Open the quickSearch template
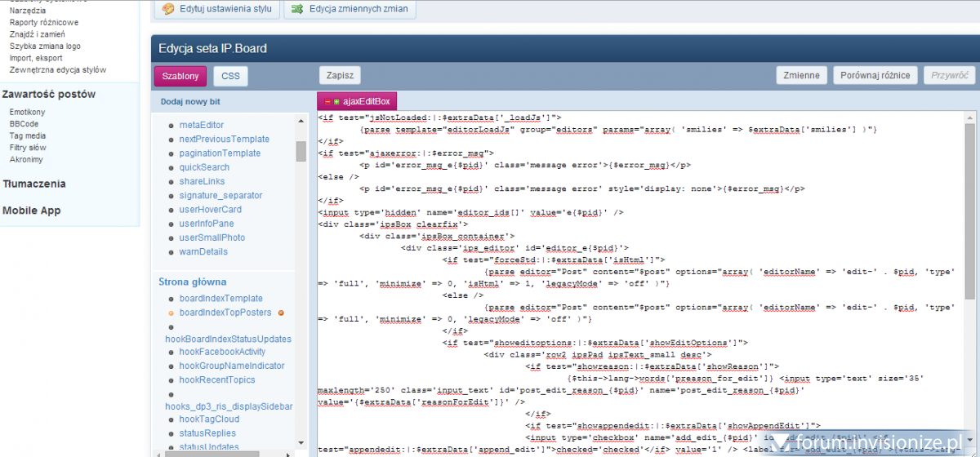This screenshot has height=457, width=980. pyautogui.click(x=204, y=167)
